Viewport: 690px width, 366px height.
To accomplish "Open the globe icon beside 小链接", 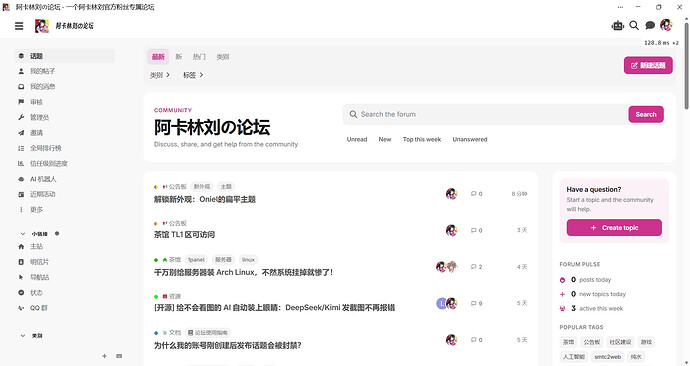I will coord(57,234).
